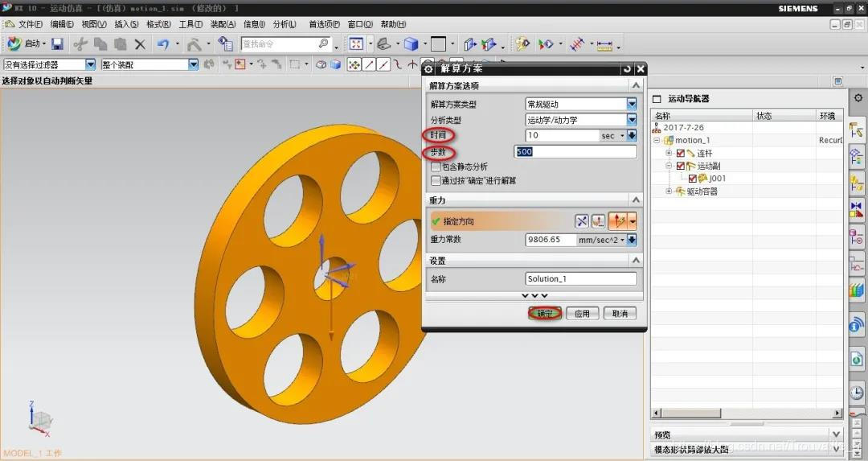Click the measure distance ruler icon
This screenshot has height=461, width=868.
tap(604, 44)
